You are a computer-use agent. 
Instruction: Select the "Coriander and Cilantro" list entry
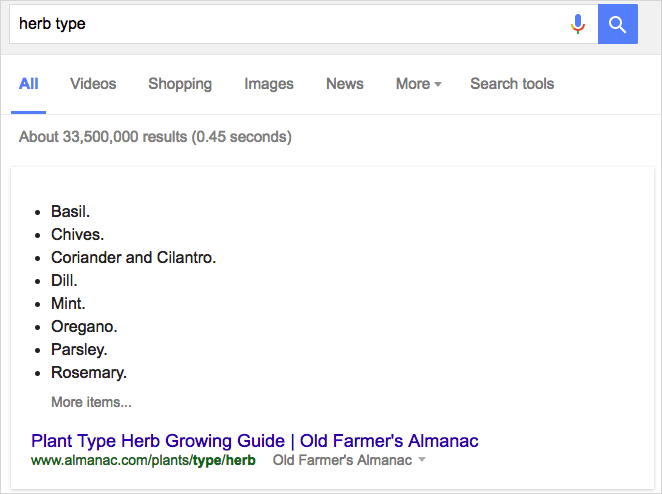click(133, 258)
